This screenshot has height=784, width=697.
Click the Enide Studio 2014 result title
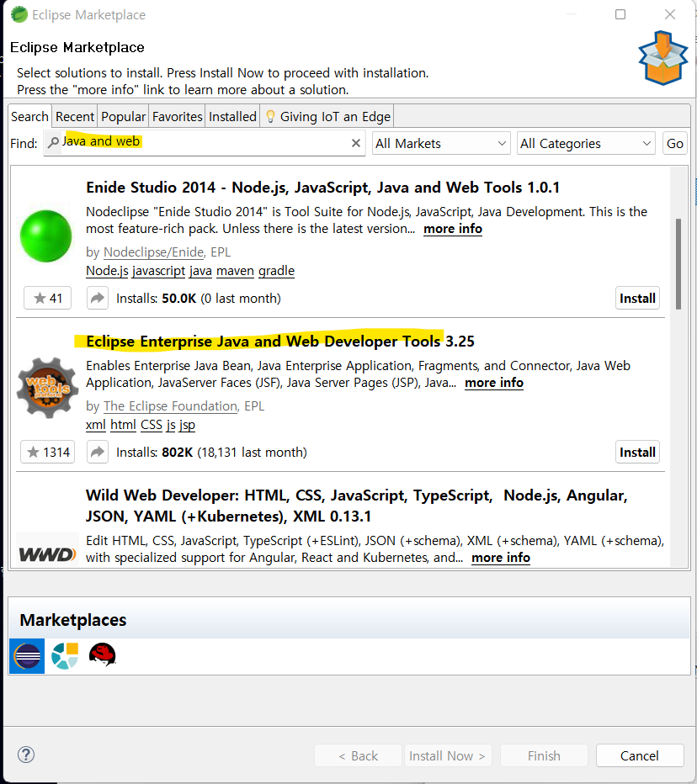(322, 188)
